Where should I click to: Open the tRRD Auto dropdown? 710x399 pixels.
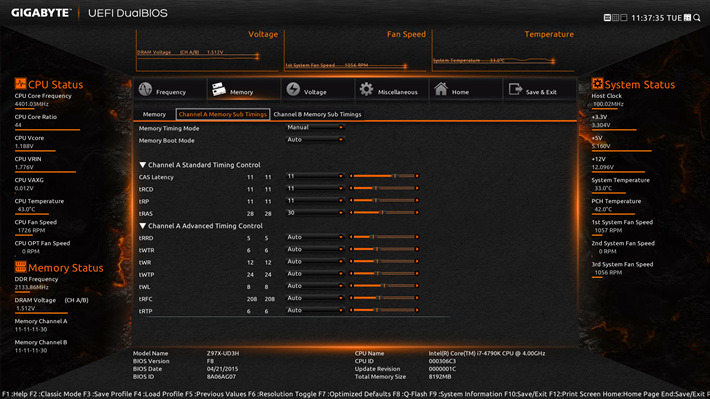tap(315, 237)
